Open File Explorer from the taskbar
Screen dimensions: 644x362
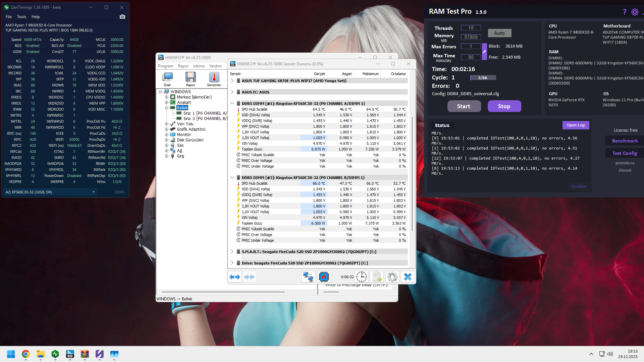[x=41, y=354]
